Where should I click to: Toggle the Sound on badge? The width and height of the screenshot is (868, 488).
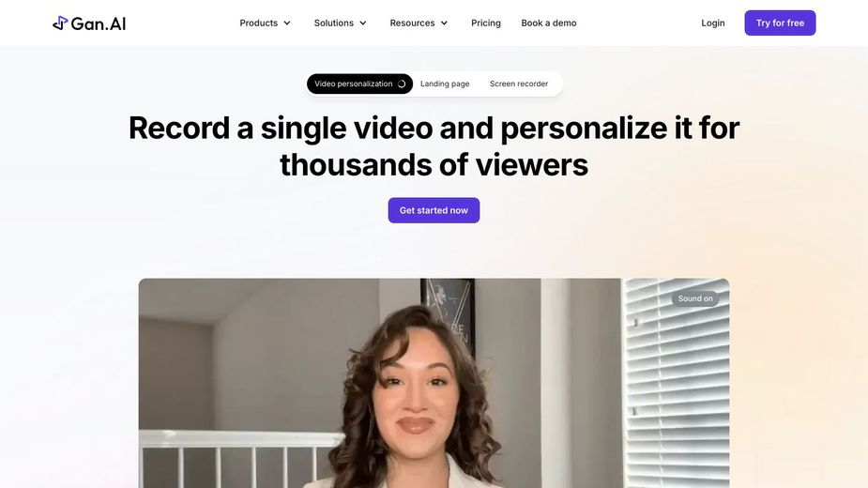click(695, 298)
